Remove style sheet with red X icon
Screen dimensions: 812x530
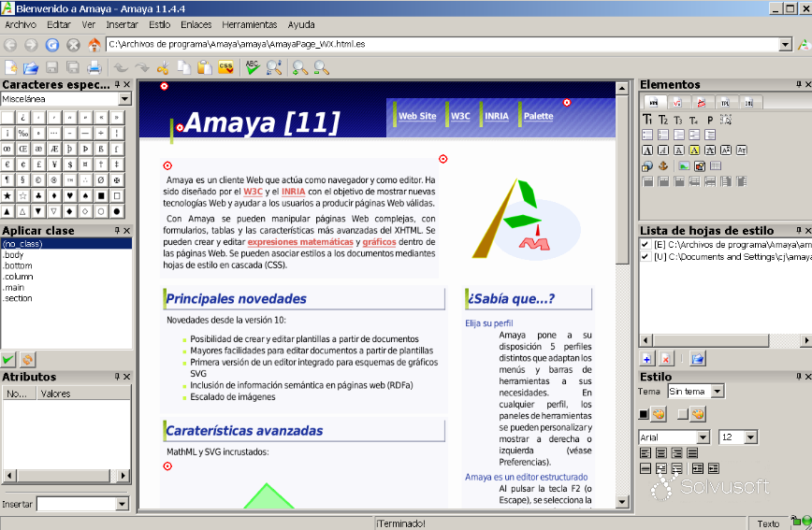pos(666,358)
